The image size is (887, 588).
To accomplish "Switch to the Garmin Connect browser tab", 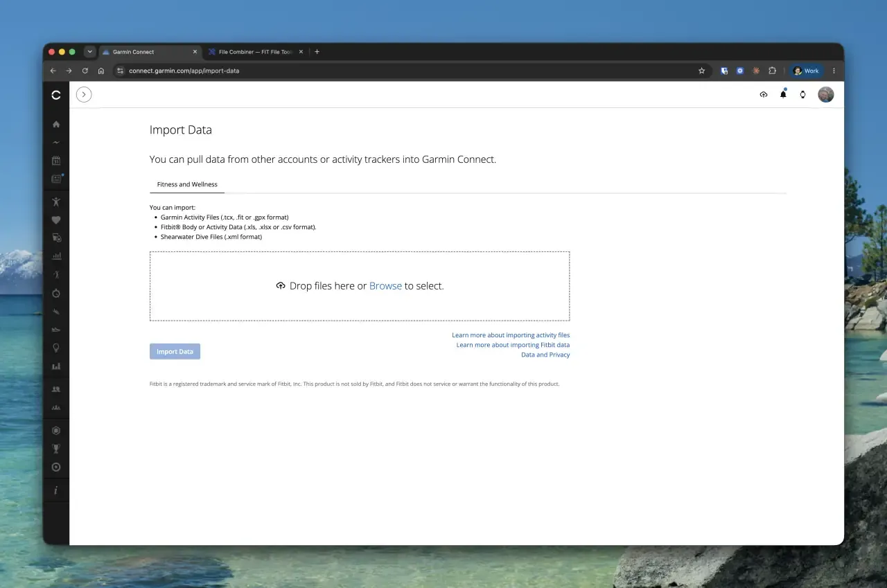I will [150, 52].
